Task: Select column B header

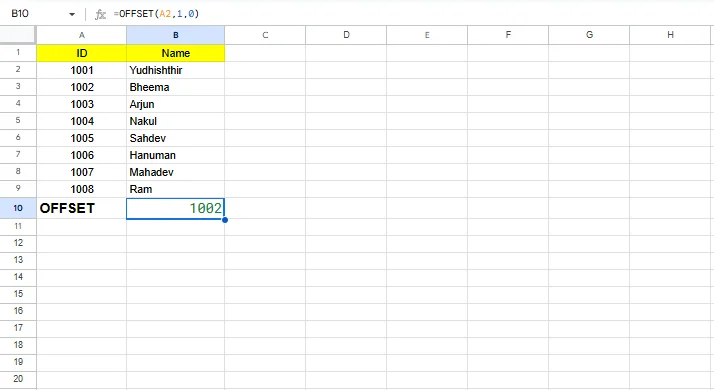Action: (175, 35)
